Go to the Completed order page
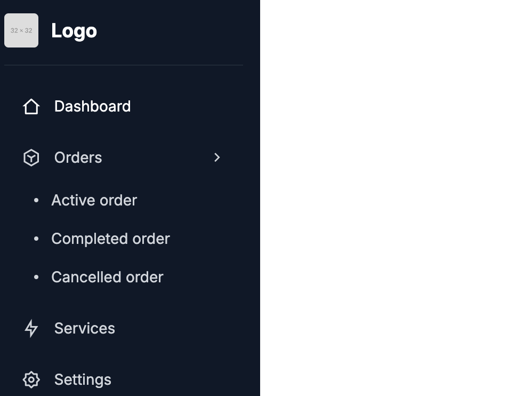This screenshot has height=396, width=532. tap(110, 239)
